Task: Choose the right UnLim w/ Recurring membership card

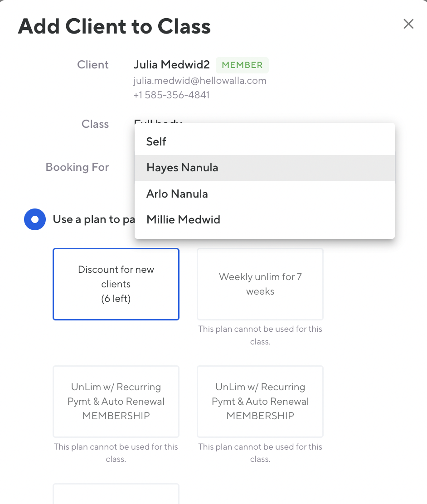Action: [260, 402]
